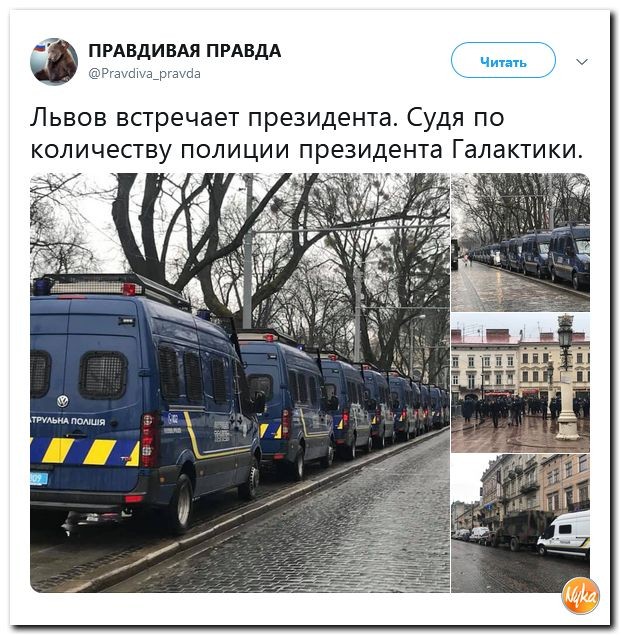Expand the tweet options chevron

(582, 62)
